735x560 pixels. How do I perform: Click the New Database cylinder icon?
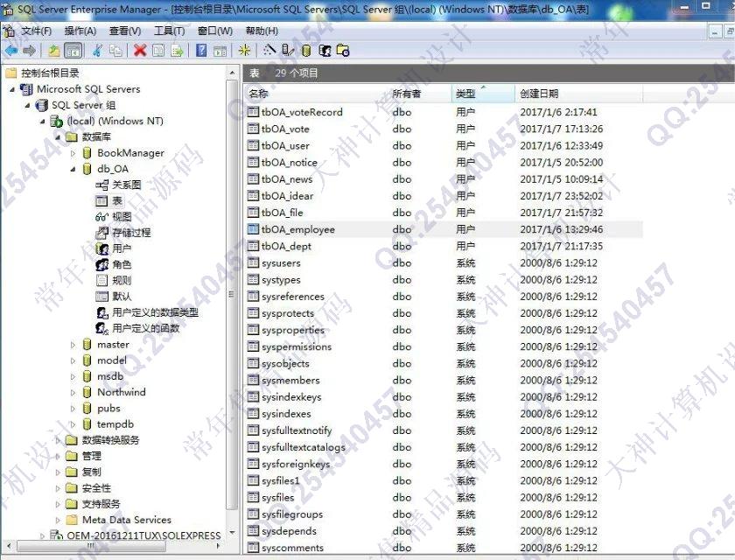tap(305, 50)
